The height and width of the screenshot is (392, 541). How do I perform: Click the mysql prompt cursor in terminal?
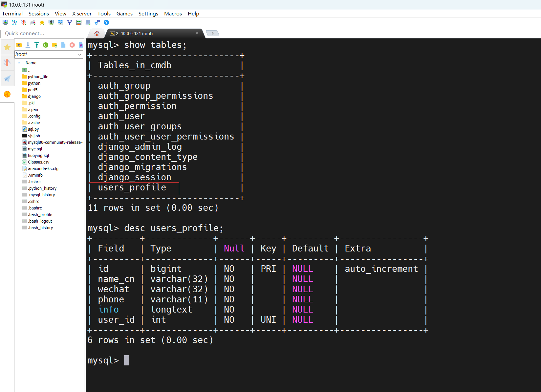pyautogui.click(x=127, y=360)
